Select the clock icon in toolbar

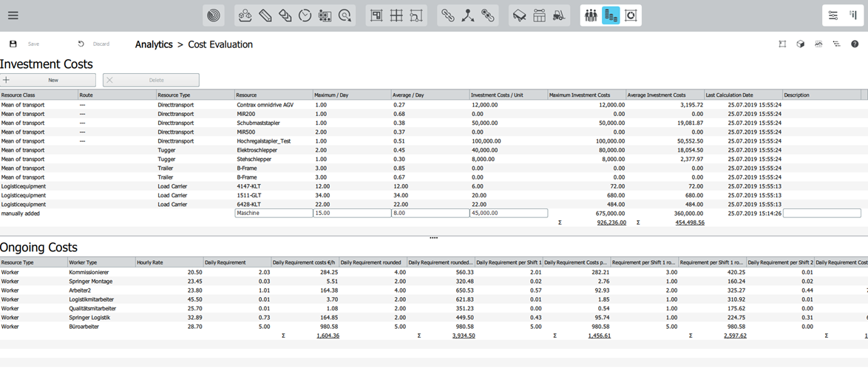[305, 16]
